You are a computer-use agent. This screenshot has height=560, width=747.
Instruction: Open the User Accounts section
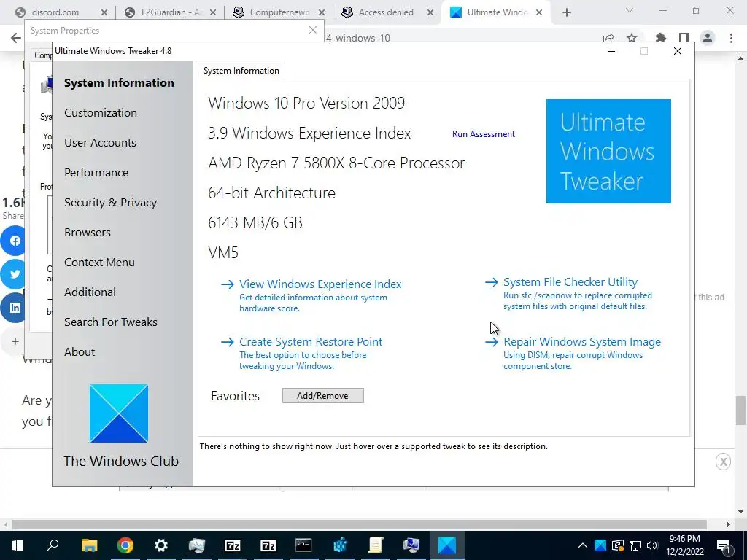tap(100, 143)
